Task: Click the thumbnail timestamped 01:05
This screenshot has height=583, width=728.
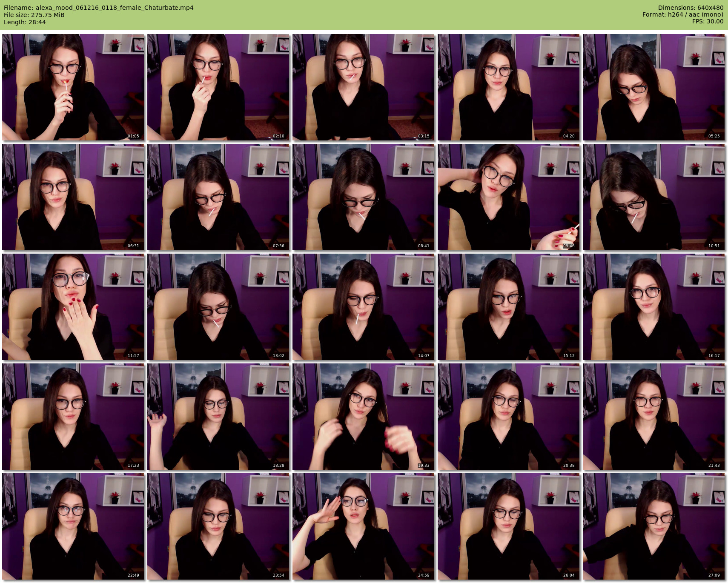Action: pyautogui.click(x=73, y=87)
